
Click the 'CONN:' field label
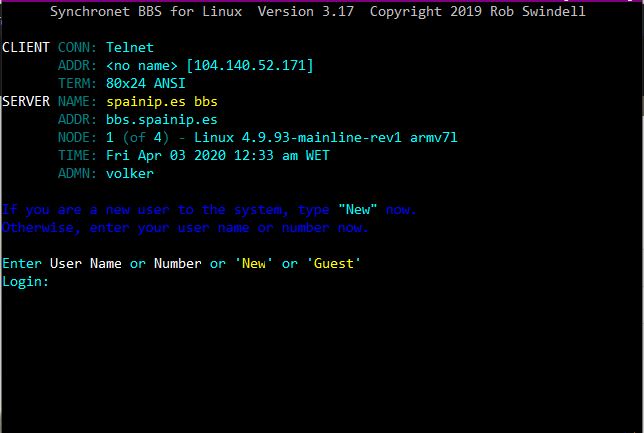click(77, 47)
